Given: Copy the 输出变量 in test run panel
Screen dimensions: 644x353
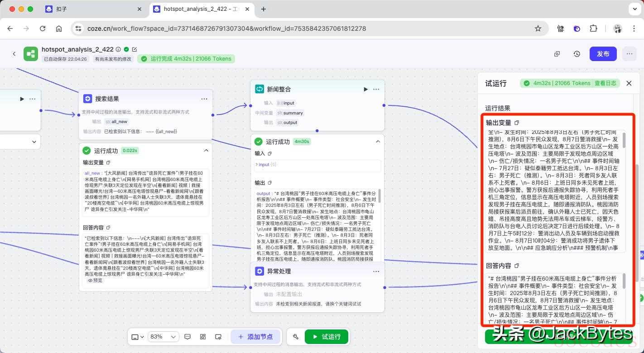Looking at the screenshot, I should (517, 123).
